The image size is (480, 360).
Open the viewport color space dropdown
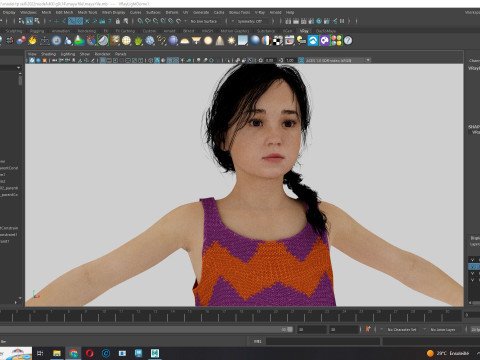pos(338,60)
